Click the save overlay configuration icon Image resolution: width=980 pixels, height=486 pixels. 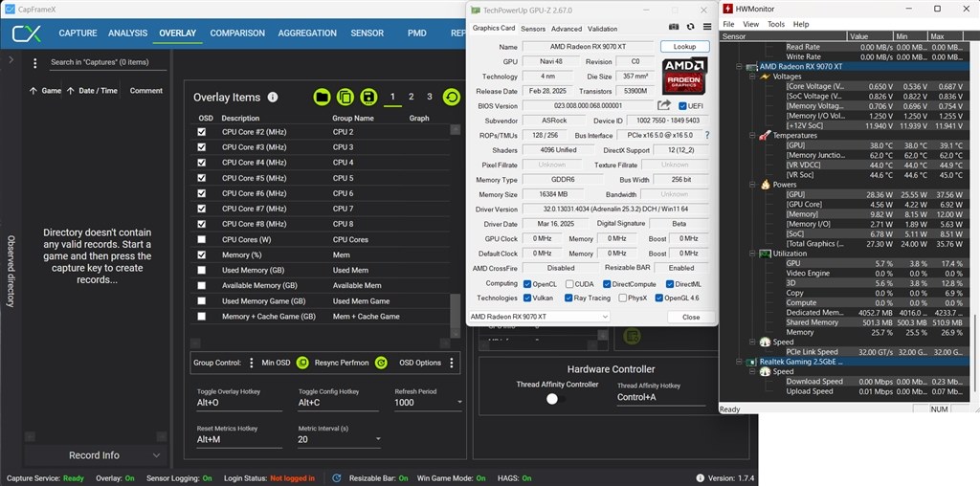pos(368,97)
